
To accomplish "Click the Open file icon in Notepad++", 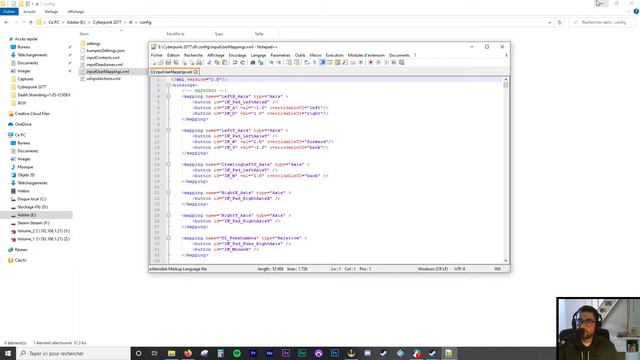I will [160, 62].
